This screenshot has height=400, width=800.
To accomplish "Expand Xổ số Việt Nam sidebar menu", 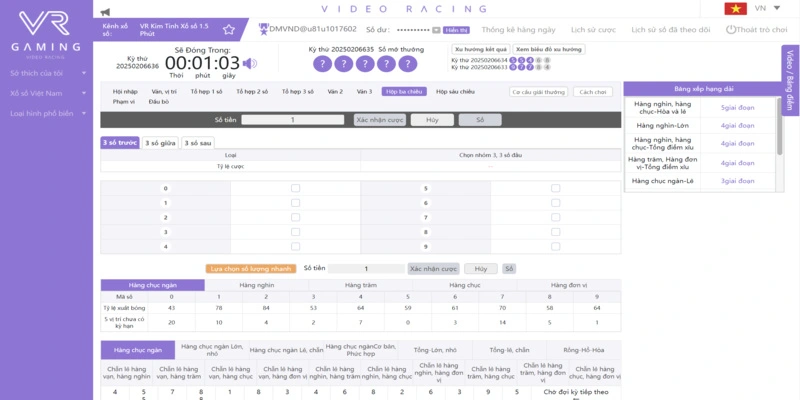I will [47, 93].
